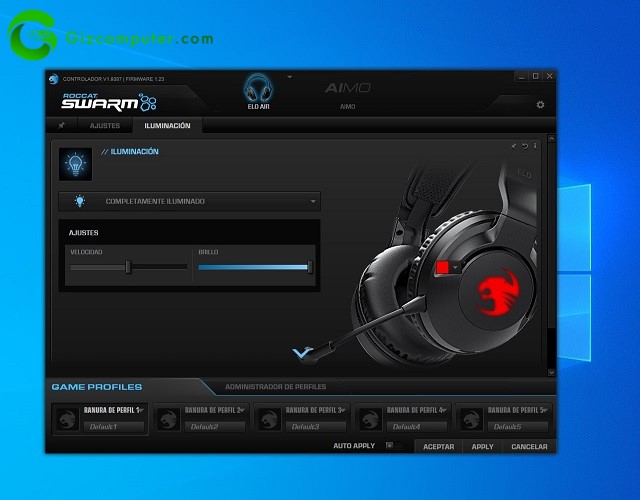
Task: Click the Roccat emblem in profile slot 4
Action: click(x=370, y=419)
